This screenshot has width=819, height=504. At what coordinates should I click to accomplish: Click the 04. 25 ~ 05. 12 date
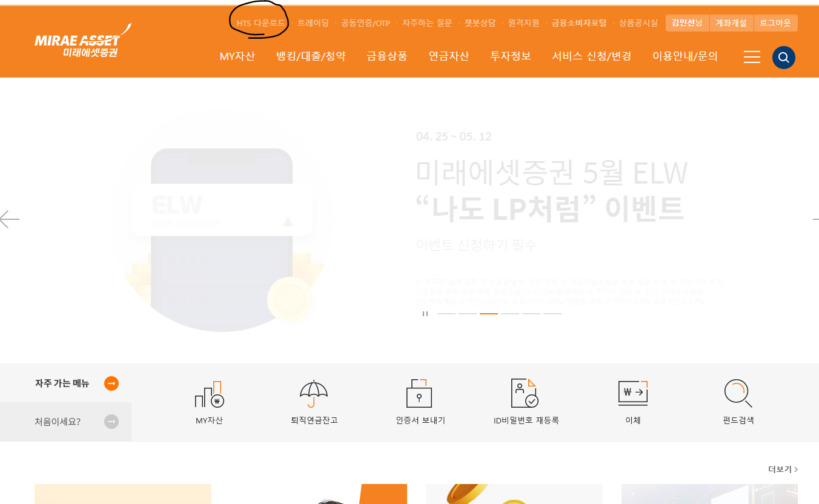(x=454, y=136)
